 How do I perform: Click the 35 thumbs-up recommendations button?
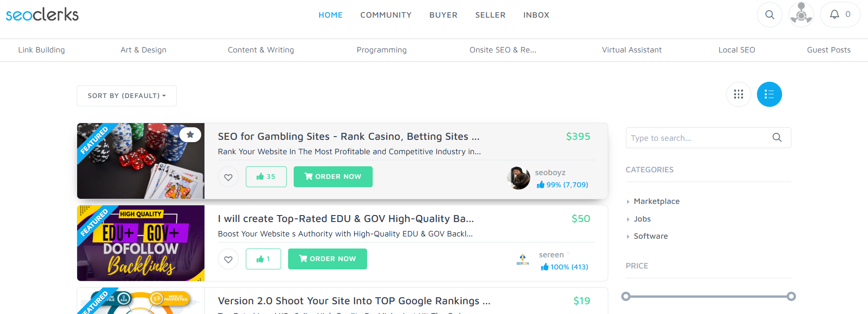pos(266,177)
